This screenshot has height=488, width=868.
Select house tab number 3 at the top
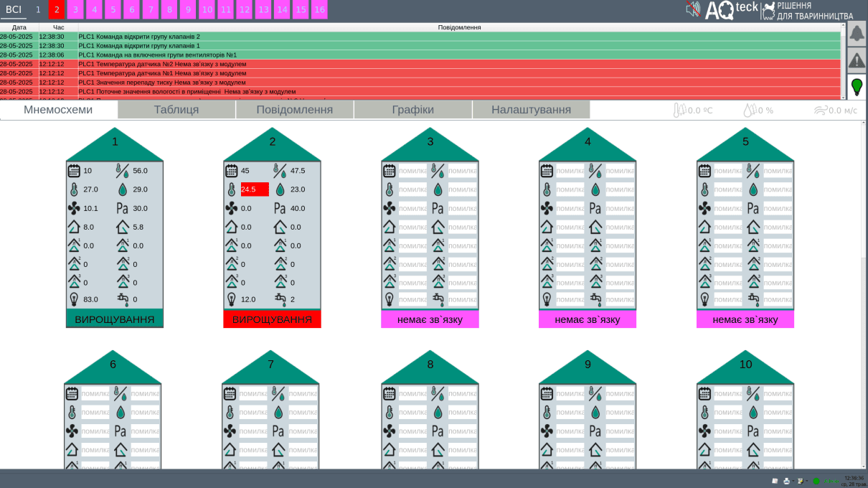point(75,10)
